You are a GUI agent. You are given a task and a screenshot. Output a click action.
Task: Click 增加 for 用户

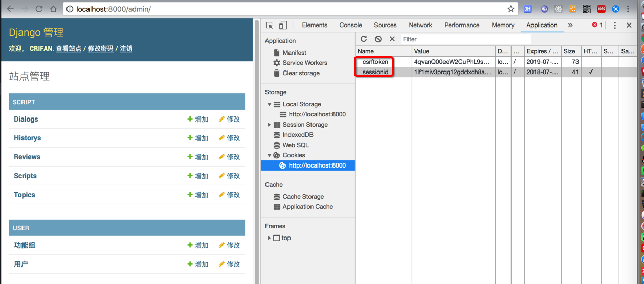click(197, 264)
